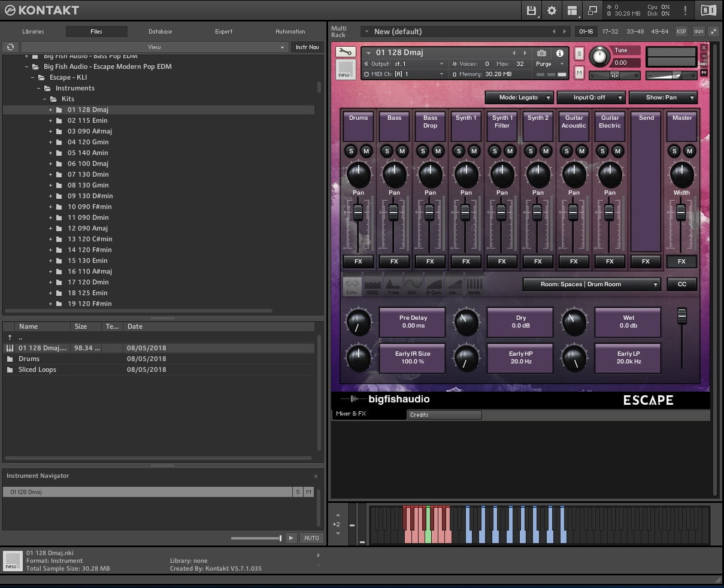Viewport: 724px width, 588px height.
Task: Click the browser refresh icon
Action: 10,47
